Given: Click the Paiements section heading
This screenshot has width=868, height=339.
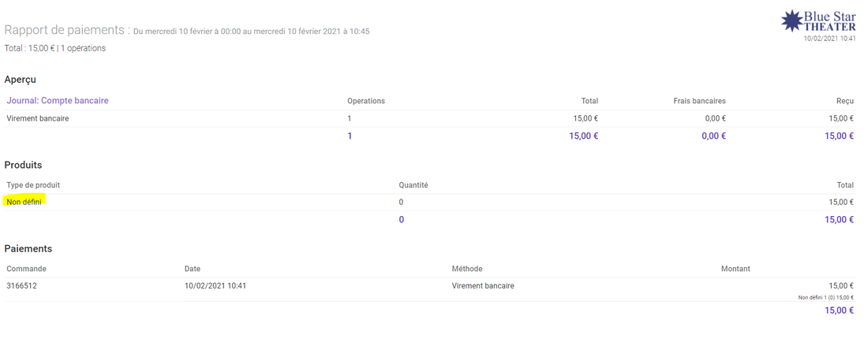Looking at the screenshot, I should pyautogui.click(x=28, y=248).
